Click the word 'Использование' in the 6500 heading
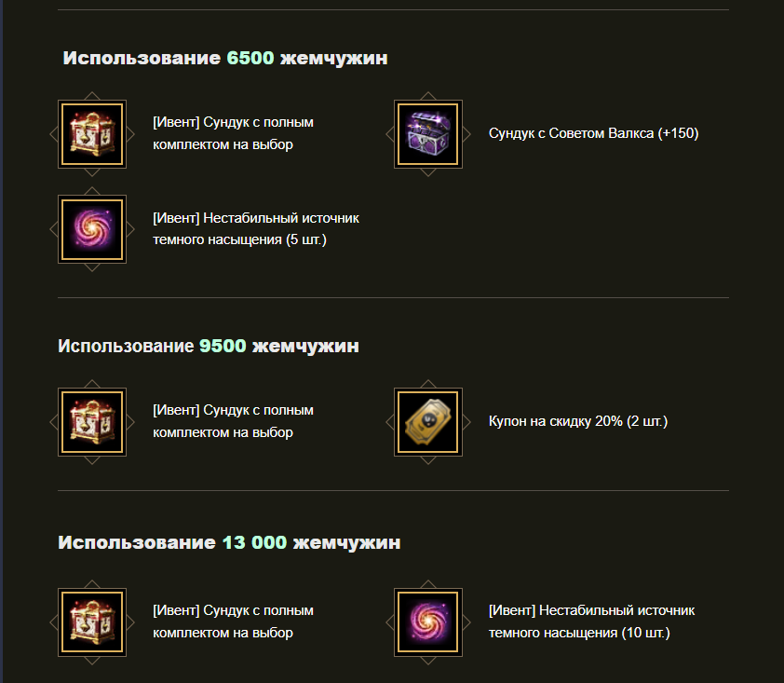784x683 pixels. [142, 58]
